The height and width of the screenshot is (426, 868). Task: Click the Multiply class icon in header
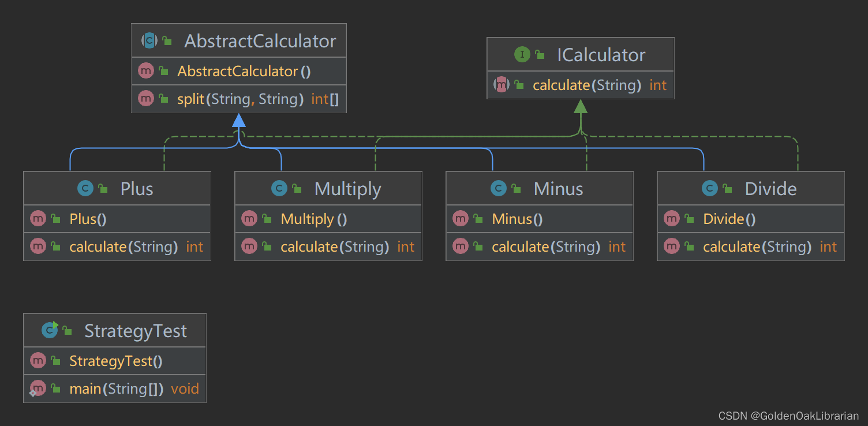click(279, 189)
